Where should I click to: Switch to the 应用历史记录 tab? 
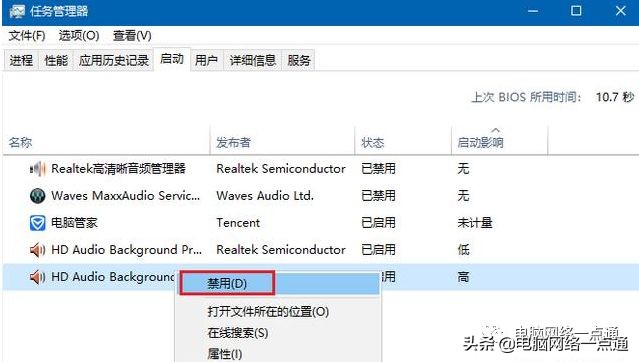114,61
